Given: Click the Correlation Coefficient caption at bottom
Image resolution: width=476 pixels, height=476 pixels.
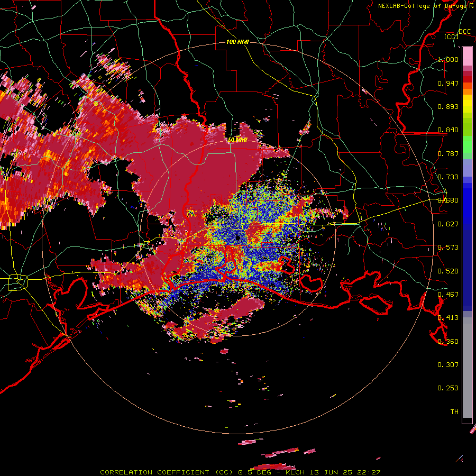Looking at the screenshot, I should 240,472.
